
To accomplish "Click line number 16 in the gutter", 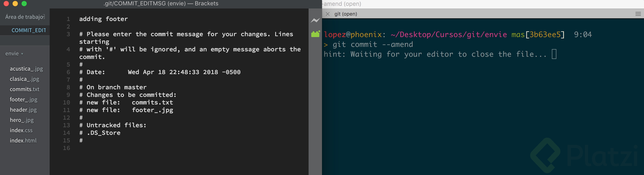I will (66, 148).
